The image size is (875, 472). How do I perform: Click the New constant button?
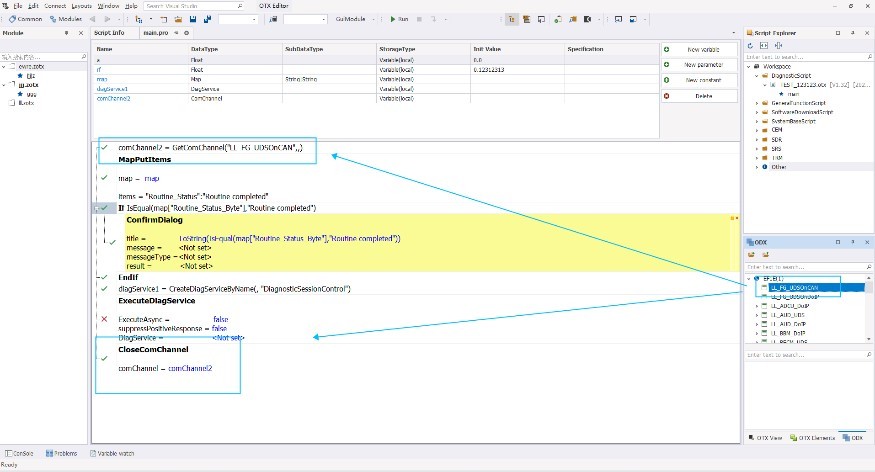[699, 80]
